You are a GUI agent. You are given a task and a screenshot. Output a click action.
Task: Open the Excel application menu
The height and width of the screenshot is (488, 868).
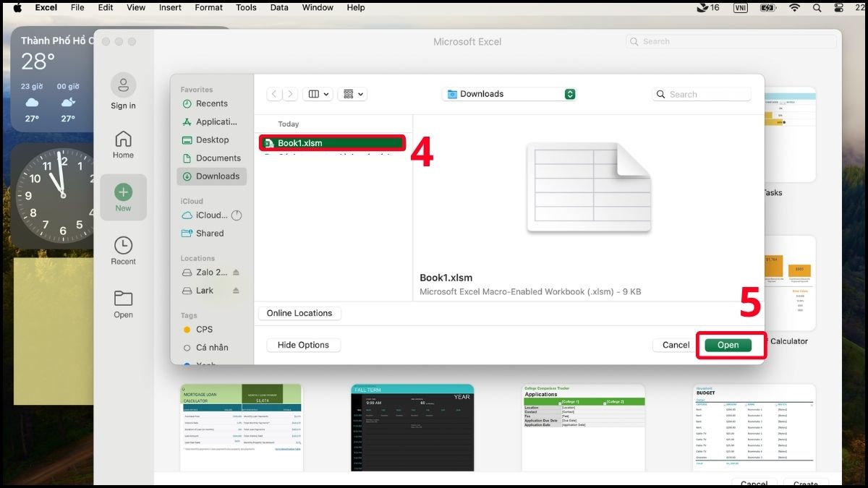(46, 7)
